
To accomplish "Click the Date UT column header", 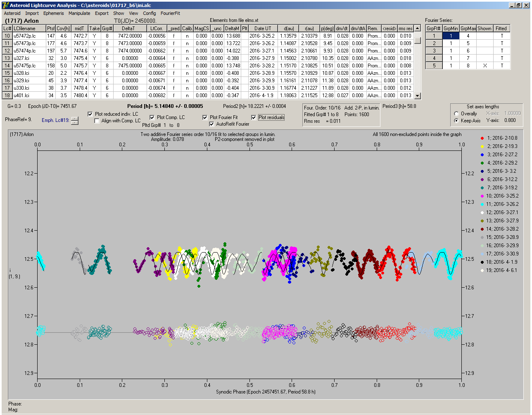I will [x=263, y=29].
